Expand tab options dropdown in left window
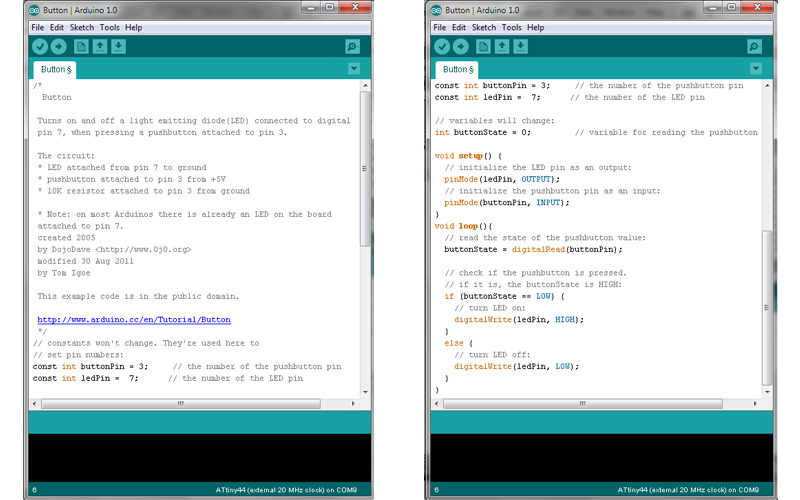The width and height of the screenshot is (800, 500). tap(354, 68)
